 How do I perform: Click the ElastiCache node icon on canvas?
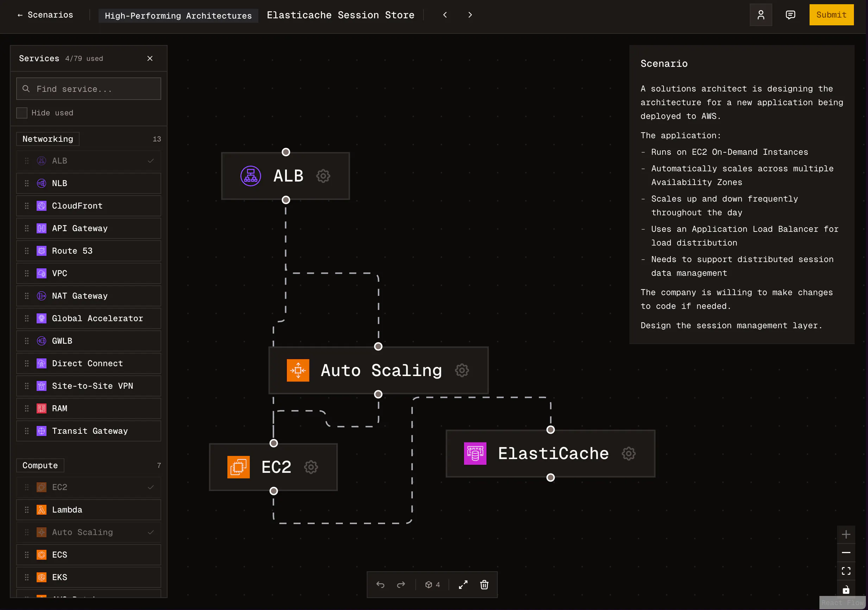pyautogui.click(x=475, y=453)
